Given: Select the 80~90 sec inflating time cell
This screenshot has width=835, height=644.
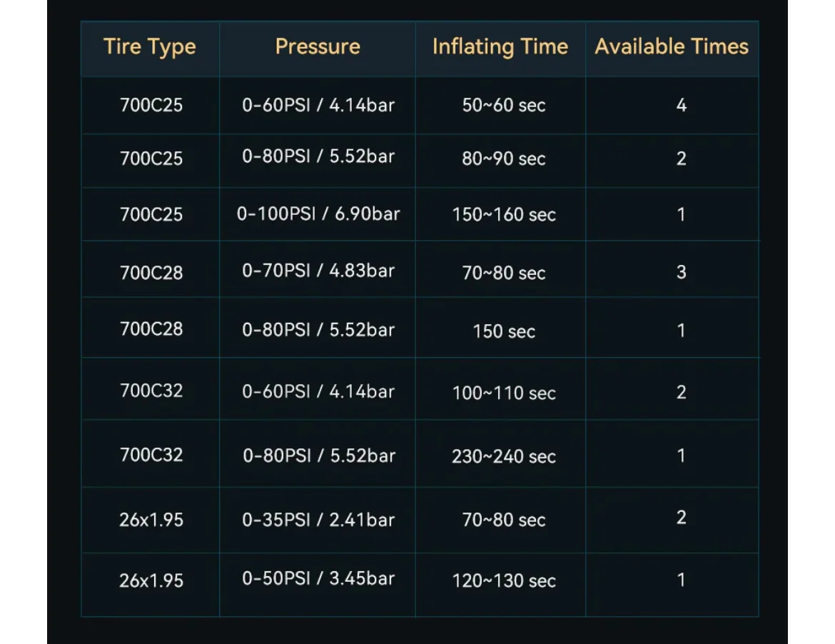Looking at the screenshot, I should click(x=504, y=159).
